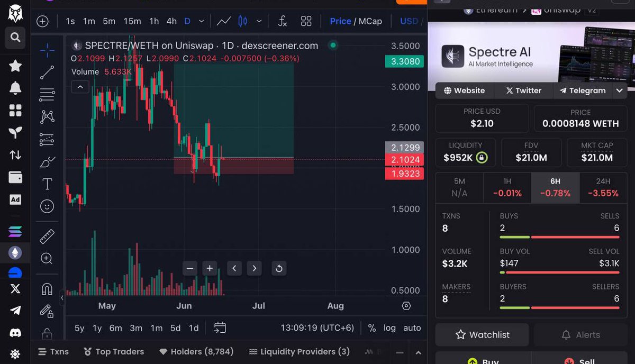
Task: Open gainers and losers arrows icon
Action: coord(15,154)
